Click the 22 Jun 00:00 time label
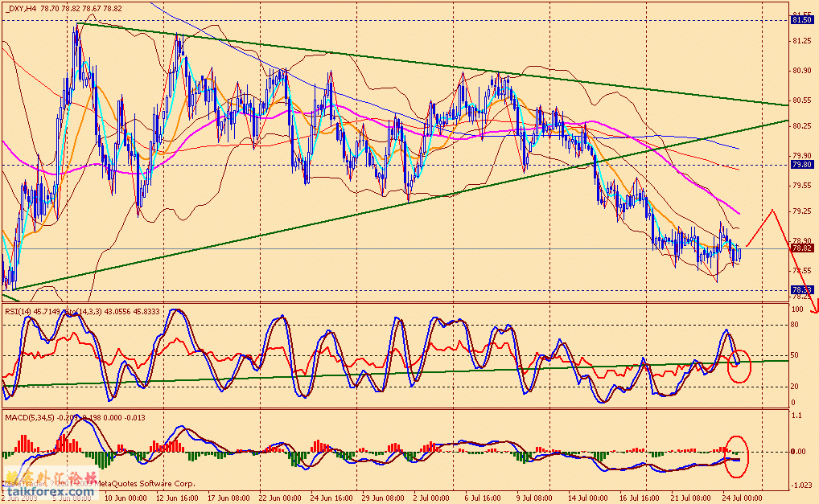Image resolution: width=819 pixels, height=504 pixels. pos(281,498)
